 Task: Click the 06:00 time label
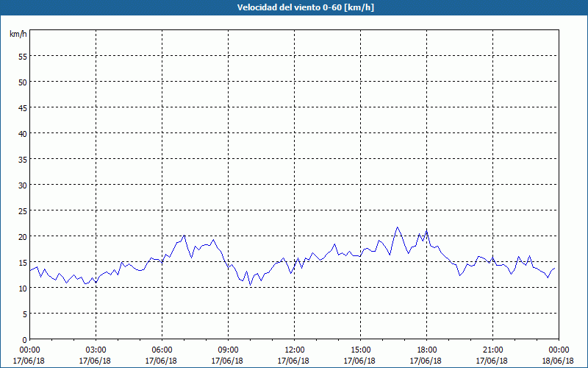point(162,350)
